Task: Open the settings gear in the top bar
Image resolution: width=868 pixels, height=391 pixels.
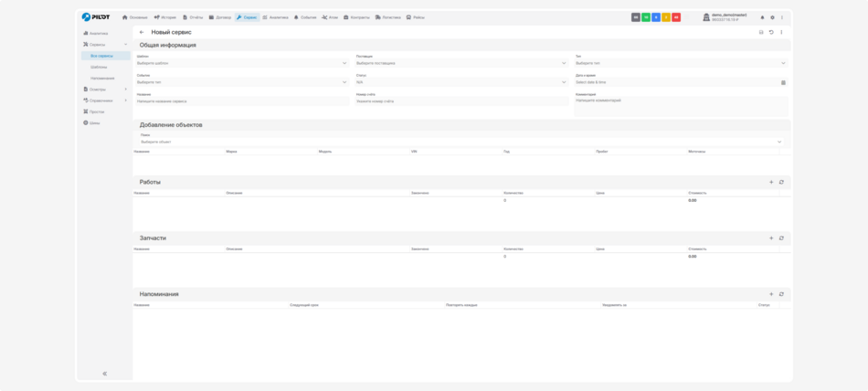Action: [x=772, y=17]
